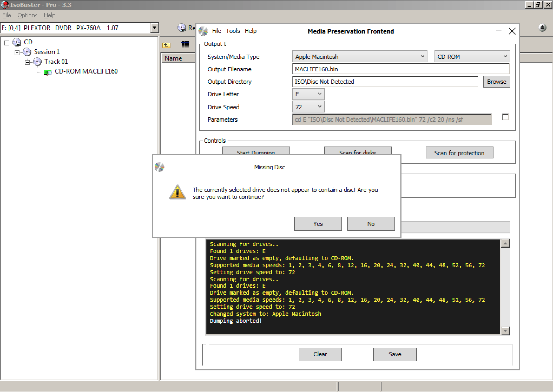Screen dimensions: 553x392
Task: Open the Drive Speed 72 dropdown
Action: click(x=308, y=107)
